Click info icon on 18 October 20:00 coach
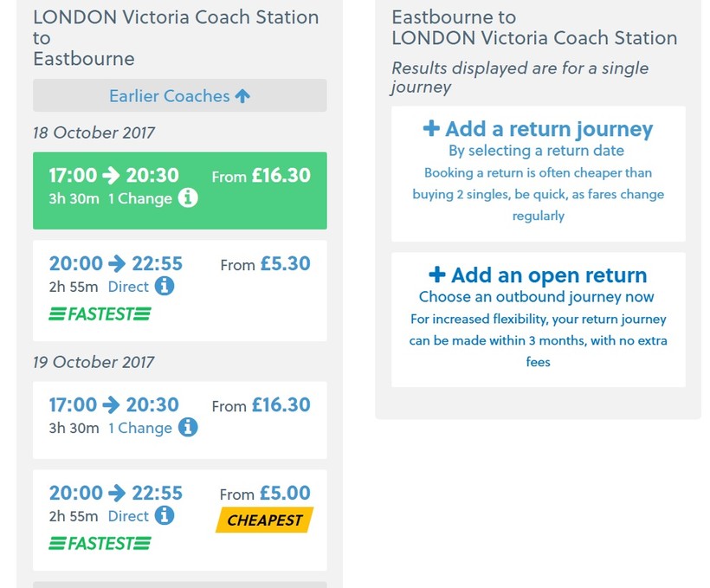The image size is (710, 588). click(x=165, y=286)
